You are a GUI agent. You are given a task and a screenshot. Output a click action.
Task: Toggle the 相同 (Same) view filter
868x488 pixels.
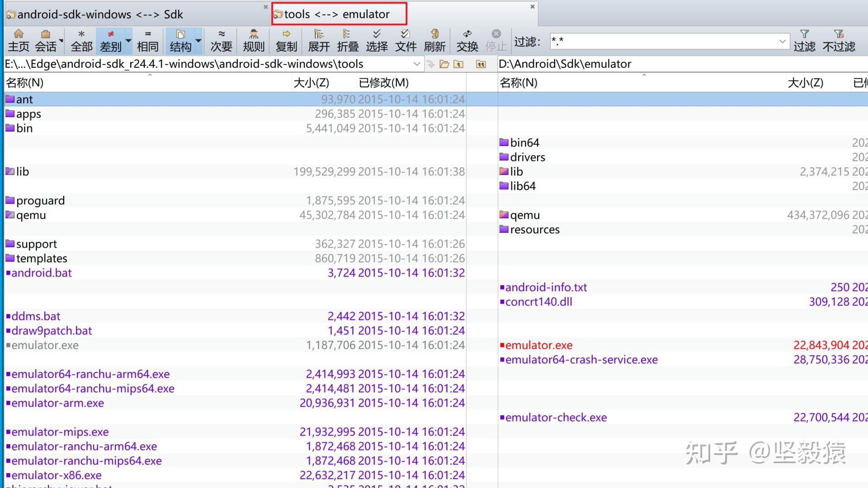coord(147,40)
